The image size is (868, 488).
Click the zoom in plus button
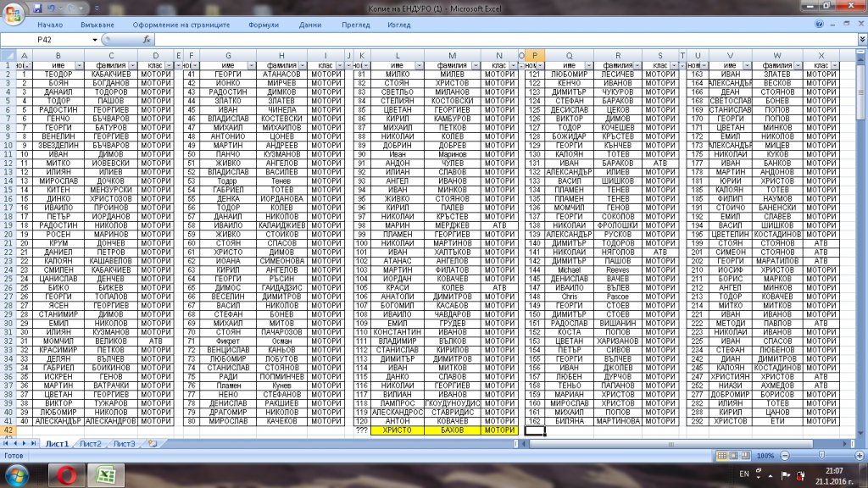tap(860, 456)
